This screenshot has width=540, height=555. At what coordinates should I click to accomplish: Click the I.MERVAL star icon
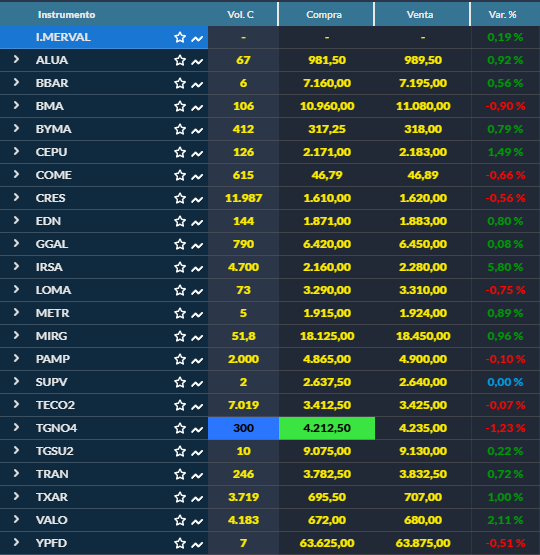point(180,38)
